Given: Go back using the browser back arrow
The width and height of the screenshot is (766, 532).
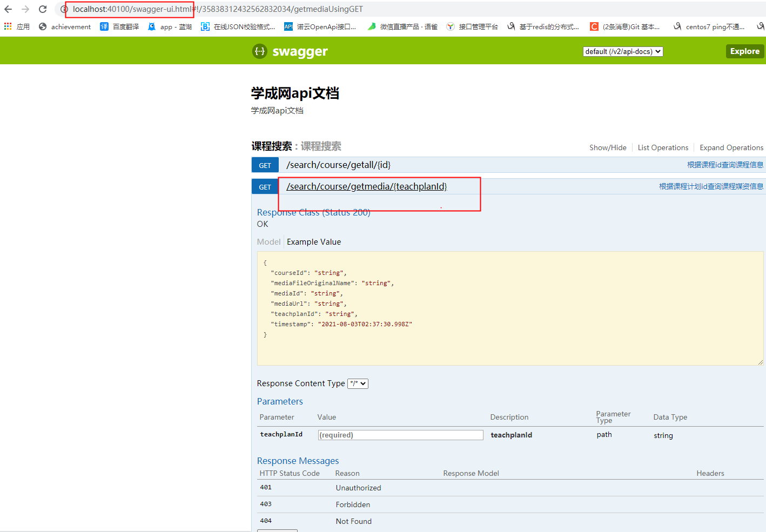Looking at the screenshot, I should [x=8, y=9].
